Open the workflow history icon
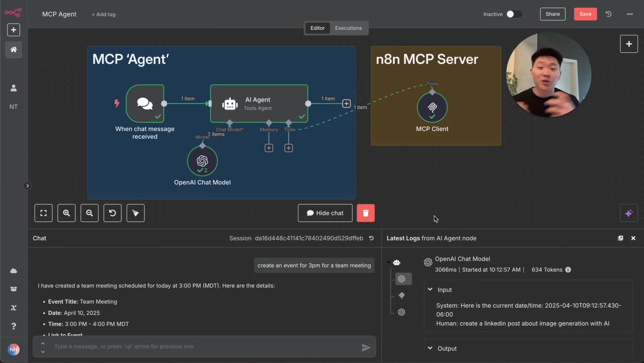This screenshot has height=363, width=644. [x=609, y=14]
